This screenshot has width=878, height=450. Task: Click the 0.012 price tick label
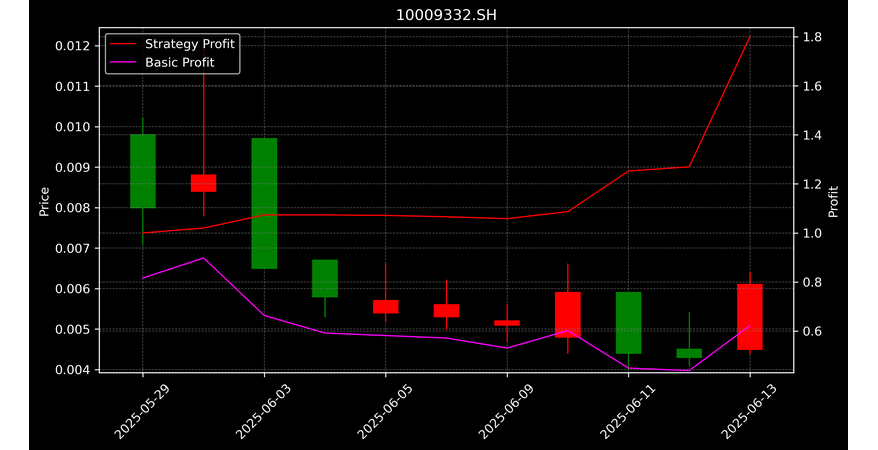coord(73,46)
